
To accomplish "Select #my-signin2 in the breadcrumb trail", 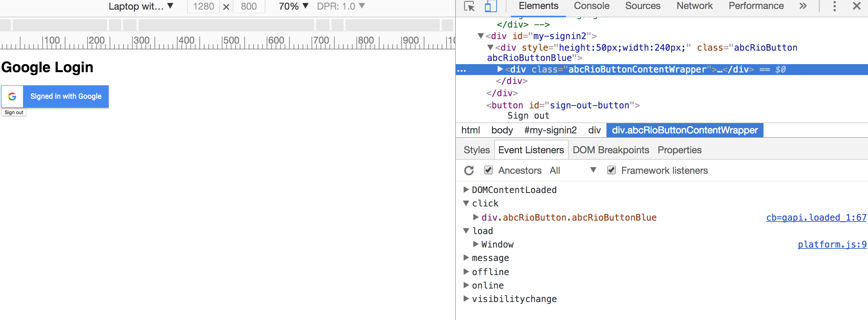I will (x=550, y=130).
